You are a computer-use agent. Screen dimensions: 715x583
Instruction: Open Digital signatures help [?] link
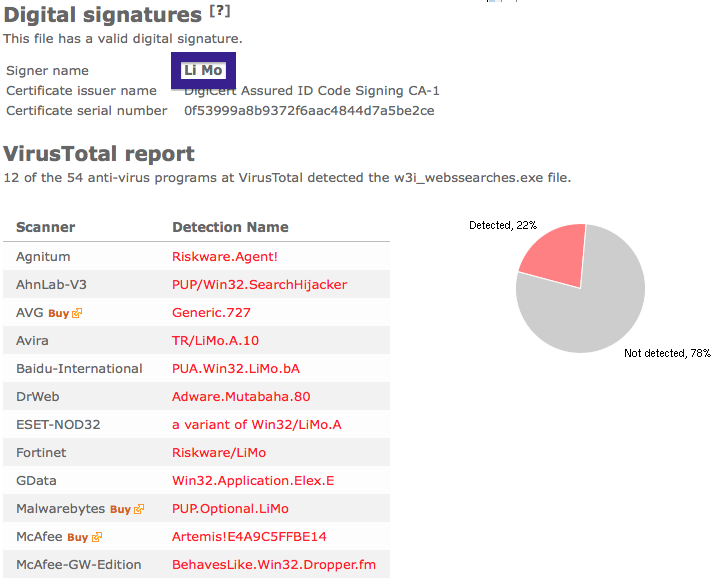(220, 11)
